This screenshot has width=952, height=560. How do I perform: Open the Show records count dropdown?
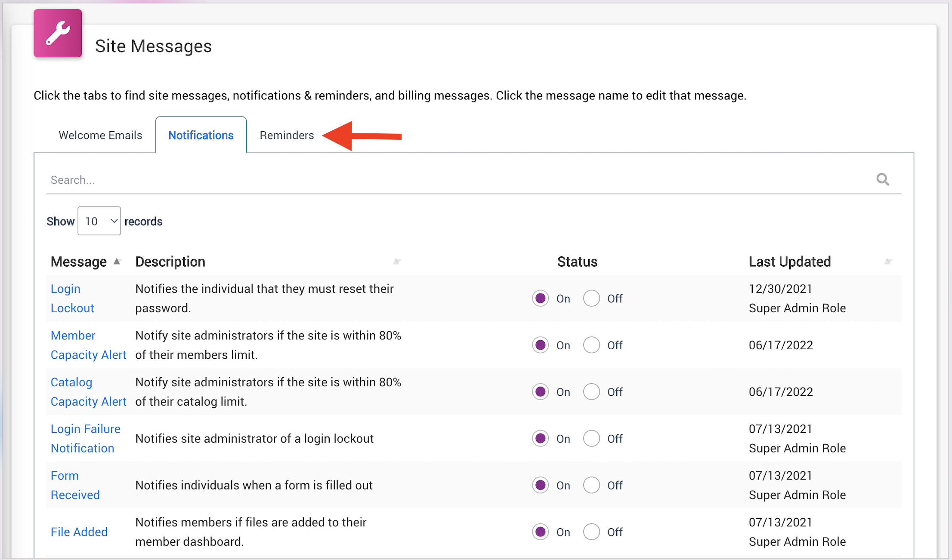click(x=99, y=221)
